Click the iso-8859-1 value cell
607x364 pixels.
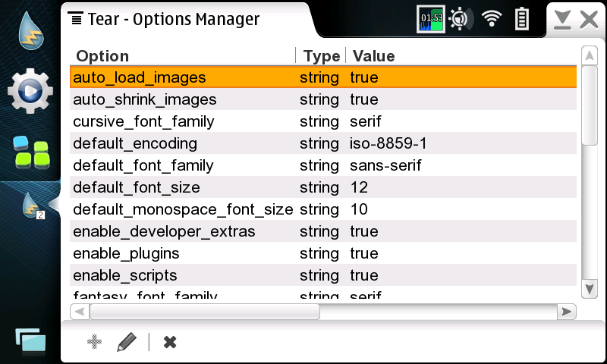(x=388, y=143)
